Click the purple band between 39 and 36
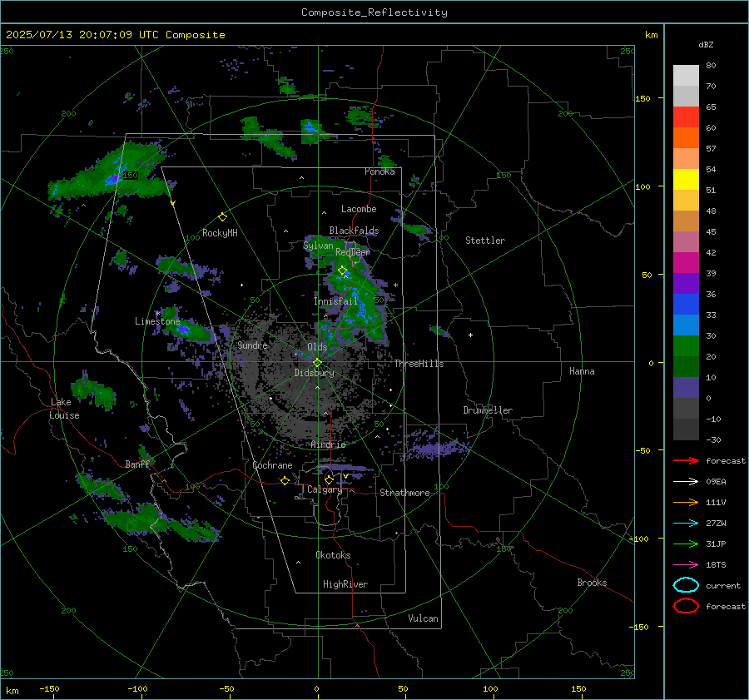The height and width of the screenshot is (700, 749). pos(686,284)
